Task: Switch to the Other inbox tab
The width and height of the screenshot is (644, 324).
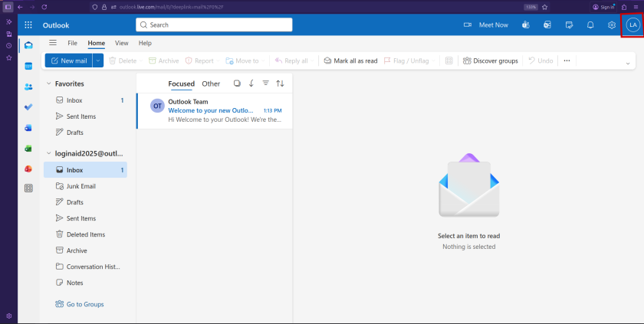Action: [x=211, y=83]
